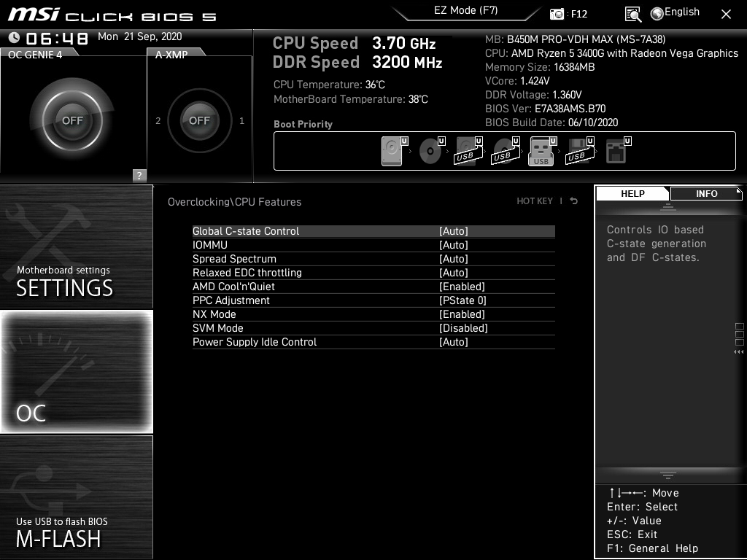Click the question mark help icon
Image resolution: width=747 pixels, height=560 pixels.
click(x=139, y=175)
